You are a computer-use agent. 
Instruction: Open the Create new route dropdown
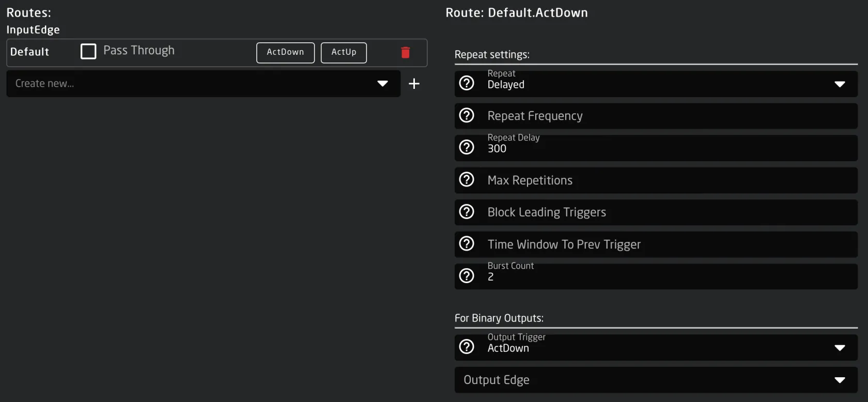point(382,84)
